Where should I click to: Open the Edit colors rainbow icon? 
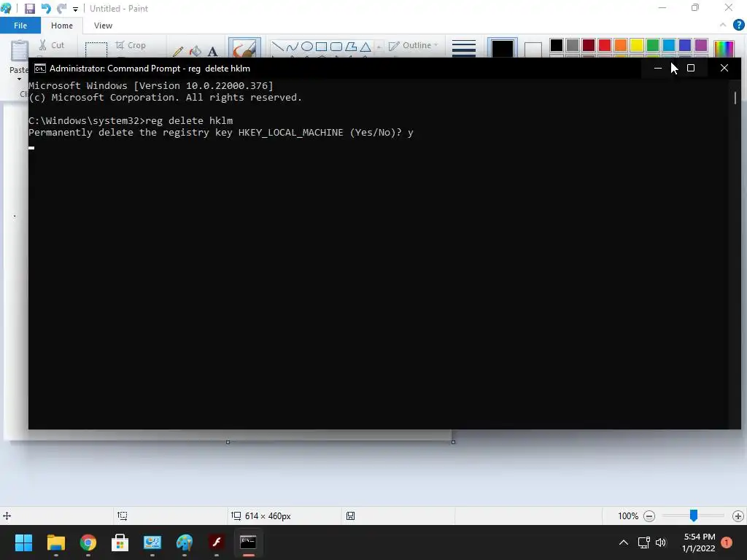pyautogui.click(x=724, y=49)
